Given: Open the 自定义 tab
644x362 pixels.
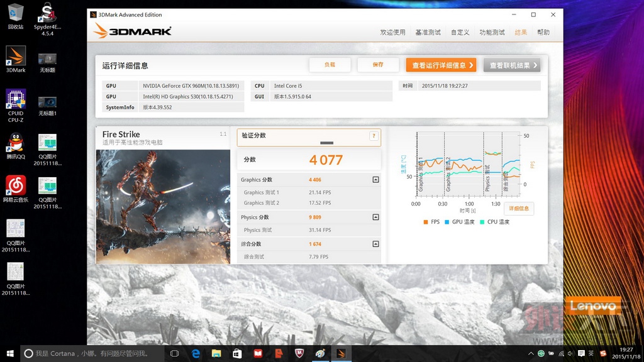Looking at the screenshot, I should [x=460, y=32].
